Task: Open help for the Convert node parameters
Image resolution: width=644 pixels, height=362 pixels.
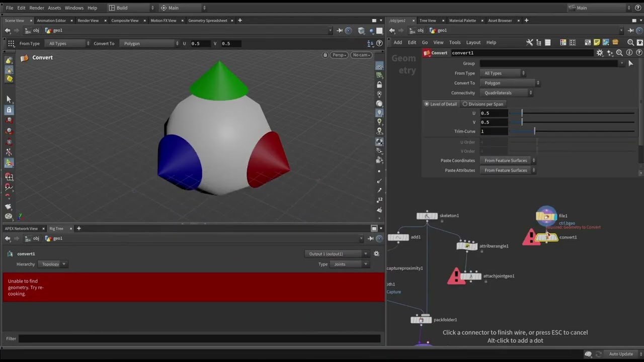Action: coord(638,53)
